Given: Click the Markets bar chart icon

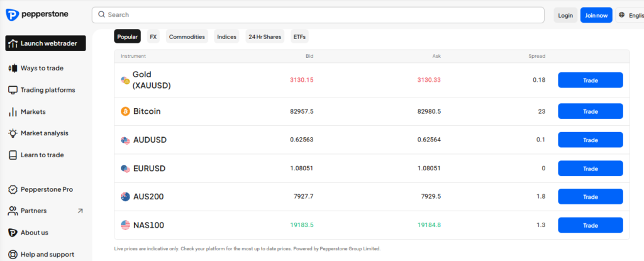Looking at the screenshot, I should (12, 112).
